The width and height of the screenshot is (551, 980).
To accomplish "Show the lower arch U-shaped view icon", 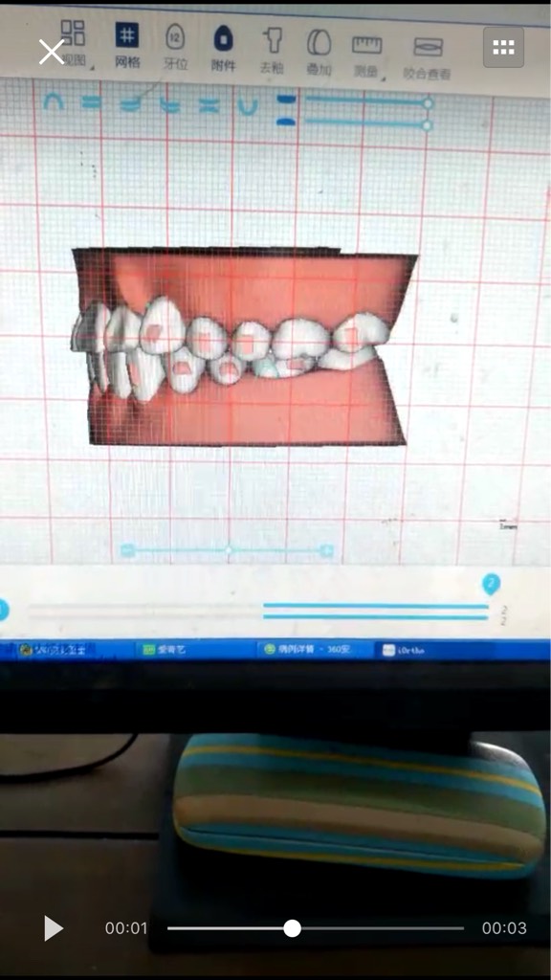I will [248, 106].
